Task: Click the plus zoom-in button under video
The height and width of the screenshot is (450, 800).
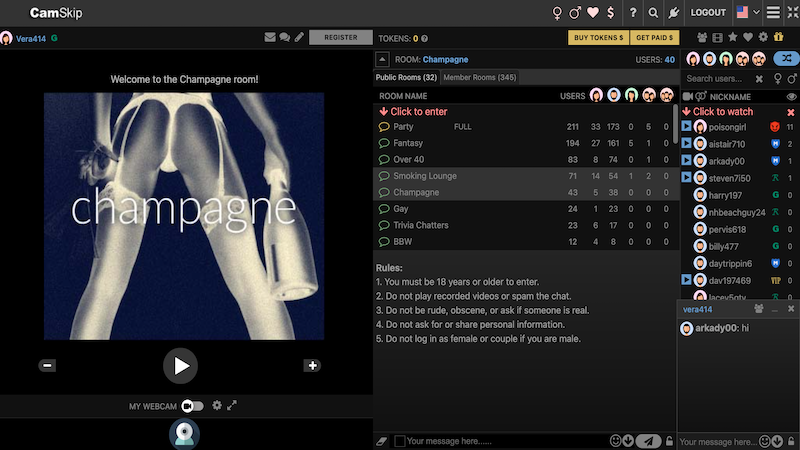Action: (x=312, y=365)
